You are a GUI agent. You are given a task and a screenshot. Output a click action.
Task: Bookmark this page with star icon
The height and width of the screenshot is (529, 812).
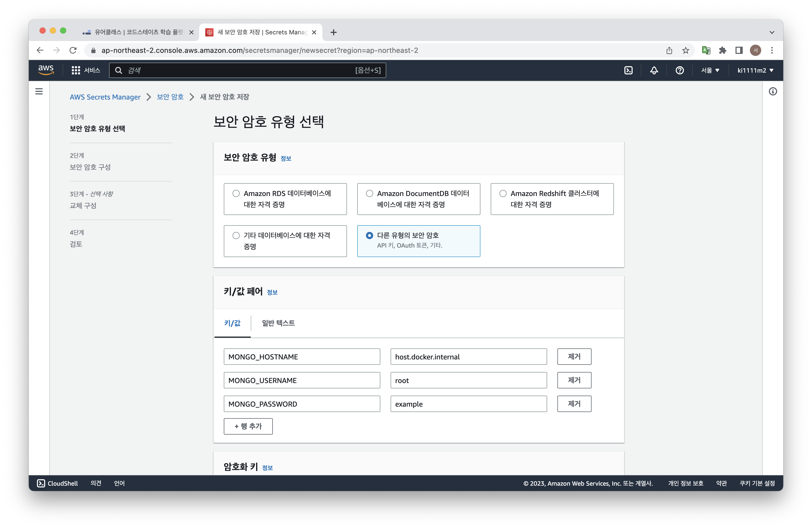point(685,51)
